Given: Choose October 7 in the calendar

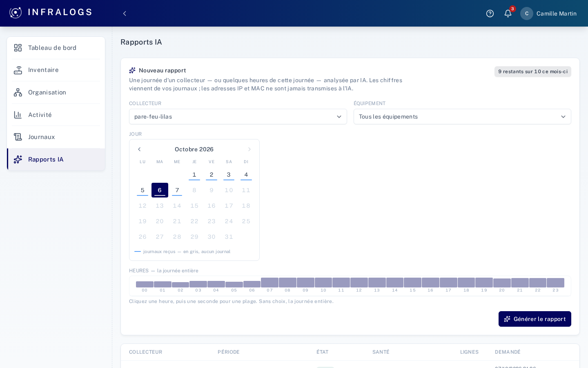Looking at the screenshot, I should 177,190.
